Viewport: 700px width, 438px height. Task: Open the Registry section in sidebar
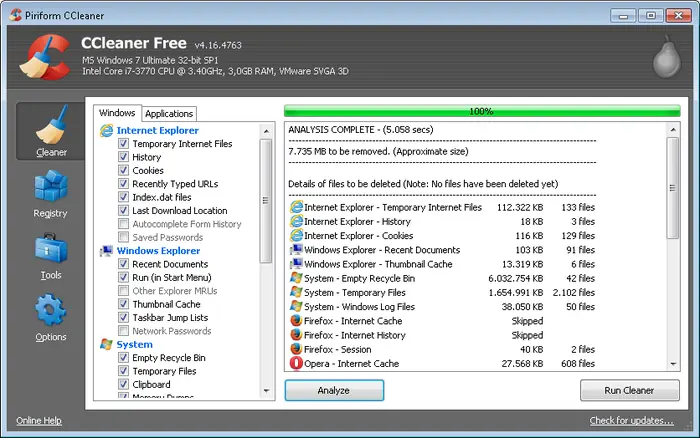tap(50, 194)
